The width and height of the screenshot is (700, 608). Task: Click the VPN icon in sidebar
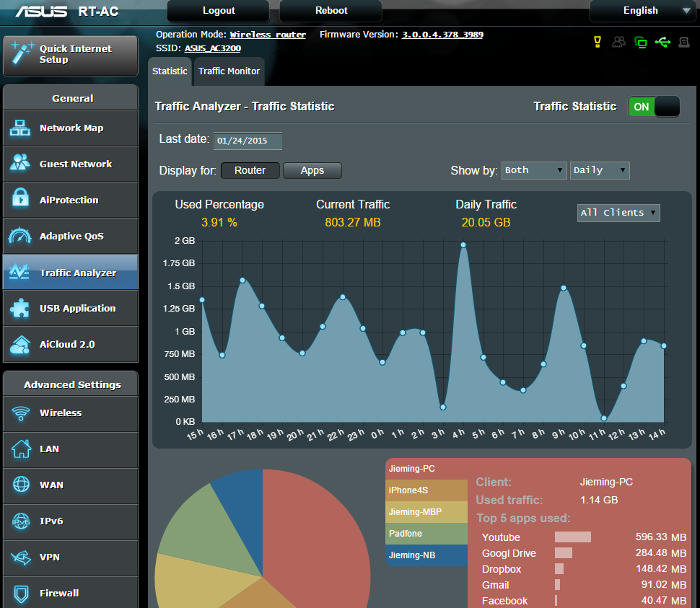click(x=21, y=557)
